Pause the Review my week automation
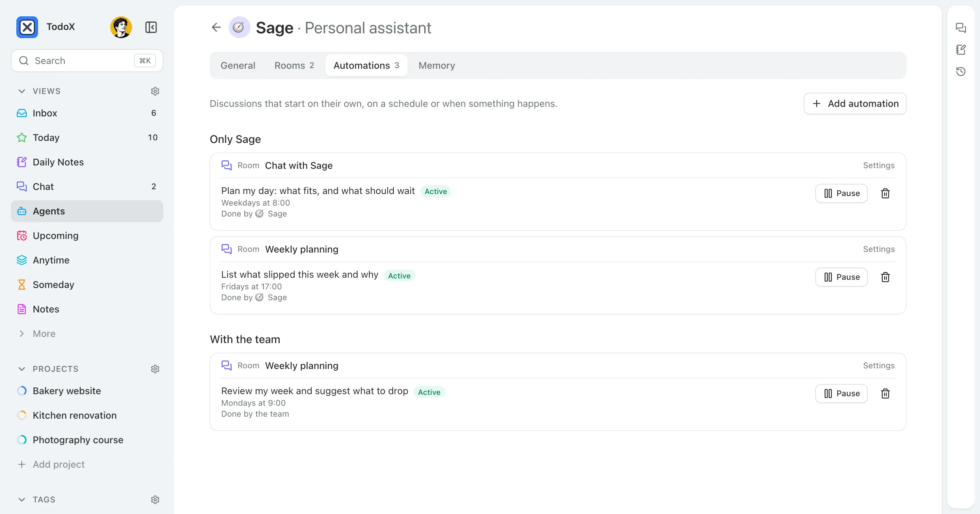This screenshot has width=980, height=514. [x=841, y=393]
